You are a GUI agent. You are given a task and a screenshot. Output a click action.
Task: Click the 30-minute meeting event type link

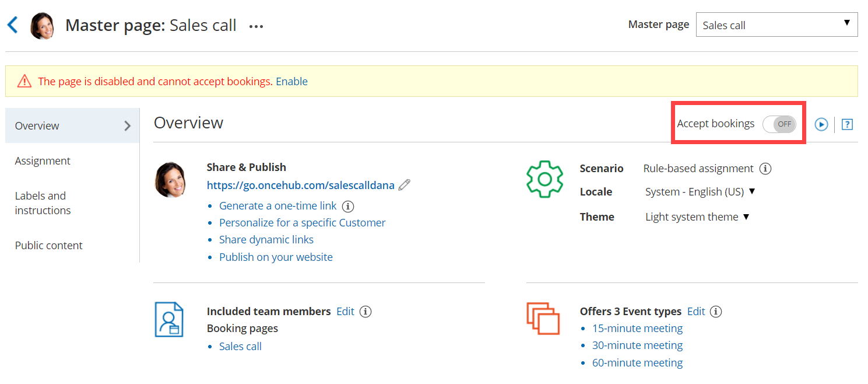637,345
